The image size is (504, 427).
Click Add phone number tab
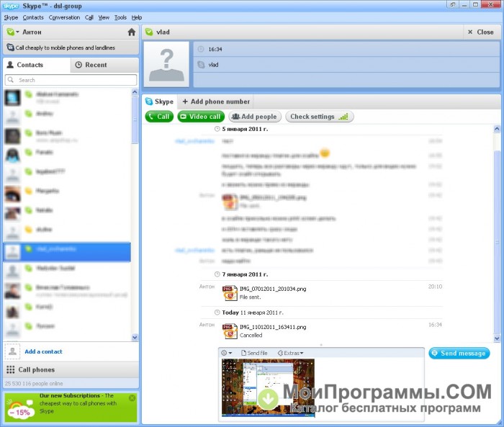[216, 102]
